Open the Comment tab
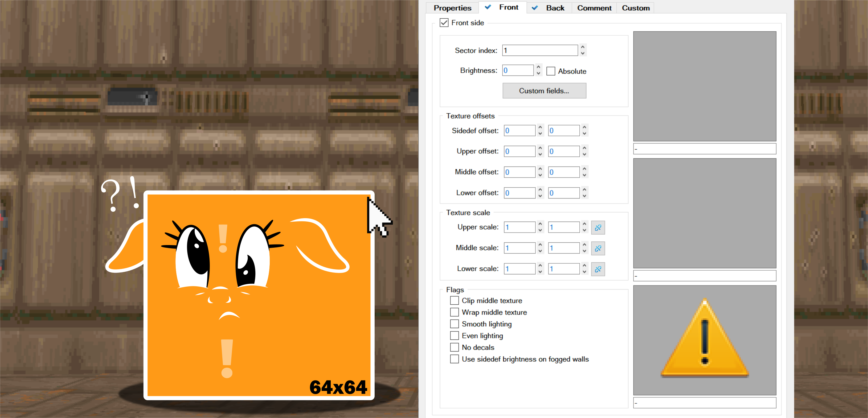 coord(594,8)
